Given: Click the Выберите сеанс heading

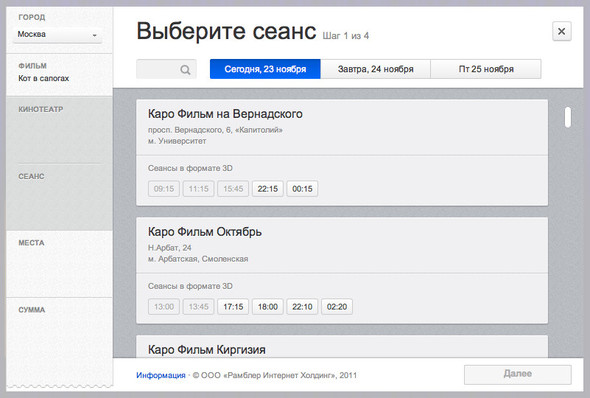Looking at the screenshot, I should tap(226, 31).
